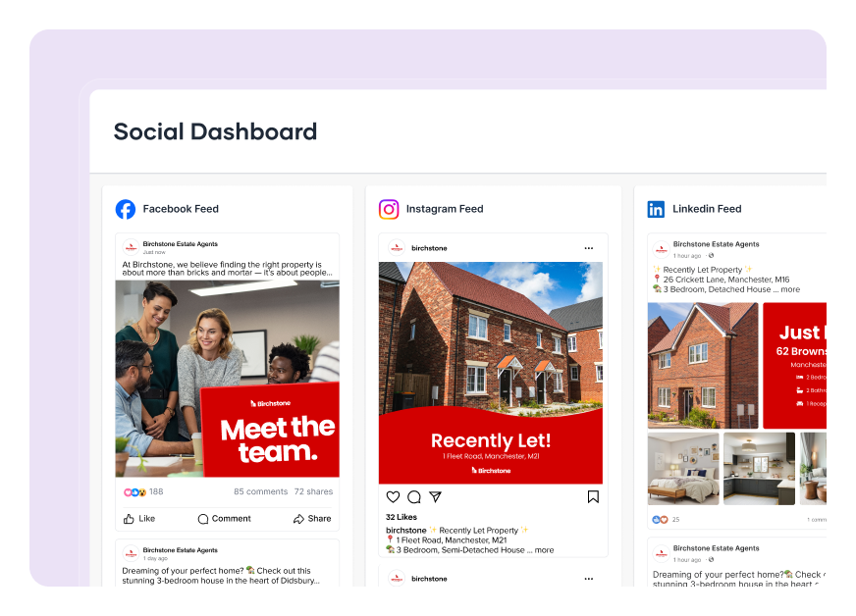Open the Meet the team post image
856x616 pixels.
(x=228, y=379)
